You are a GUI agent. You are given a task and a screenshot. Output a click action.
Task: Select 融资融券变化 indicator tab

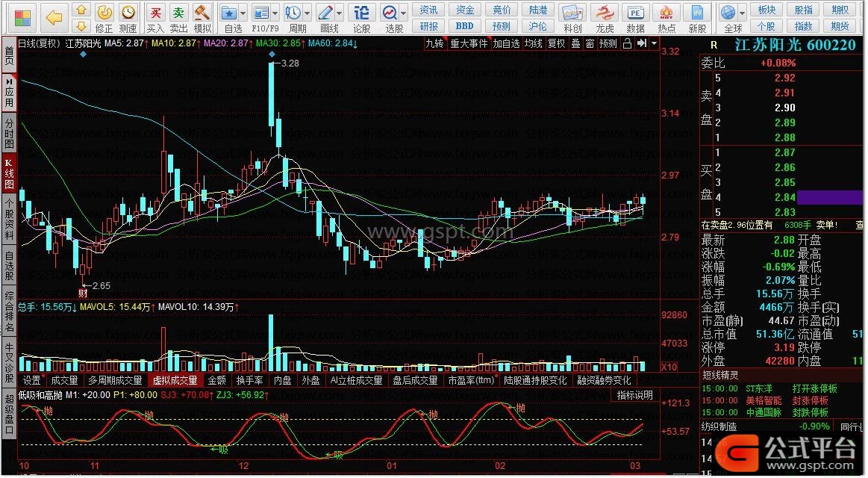(604, 380)
